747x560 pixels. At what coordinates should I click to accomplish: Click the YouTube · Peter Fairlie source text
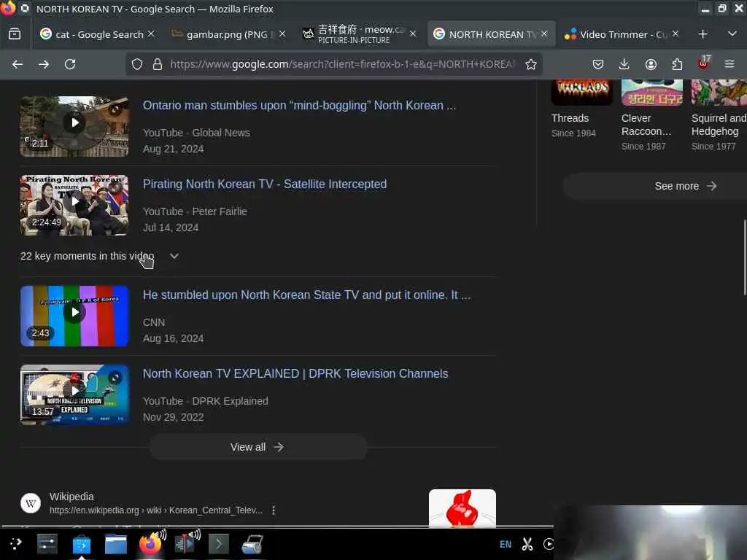pyautogui.click(x=195, y=211)
